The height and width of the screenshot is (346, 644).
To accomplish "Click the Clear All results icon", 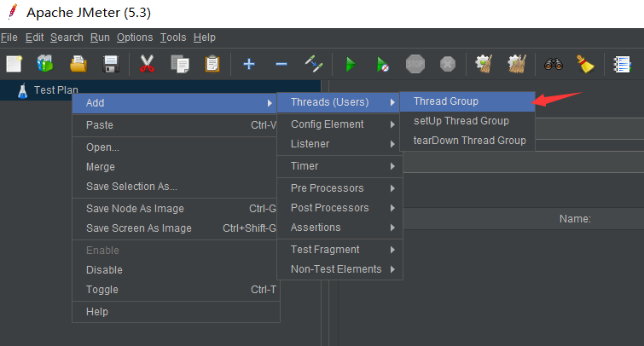I will click(x=517, y=64).
